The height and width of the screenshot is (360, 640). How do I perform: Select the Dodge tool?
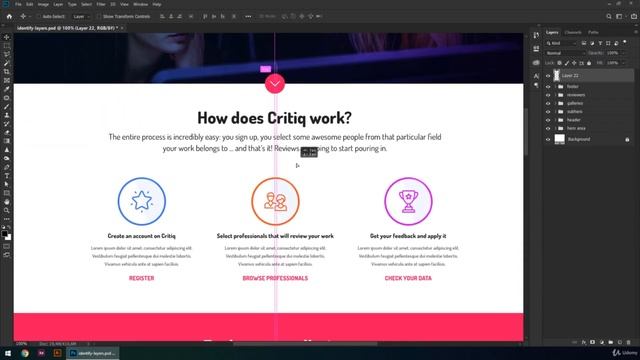tap(7, 158)
